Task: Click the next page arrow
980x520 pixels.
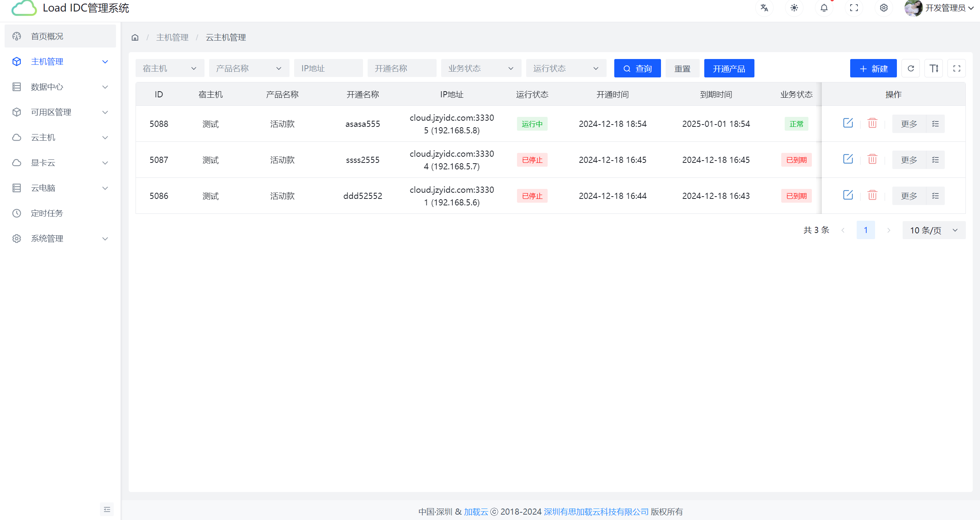Action: (x=888, y=230)
